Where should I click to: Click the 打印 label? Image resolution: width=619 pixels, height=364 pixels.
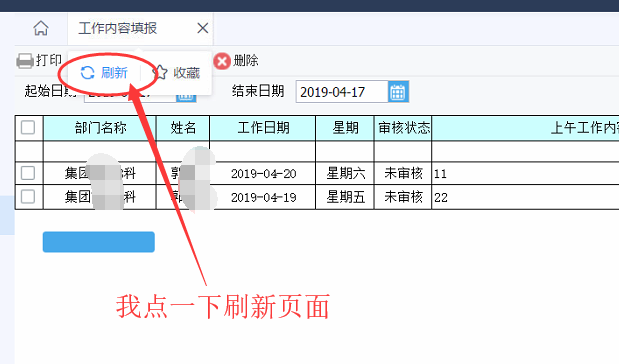[49, 60]
